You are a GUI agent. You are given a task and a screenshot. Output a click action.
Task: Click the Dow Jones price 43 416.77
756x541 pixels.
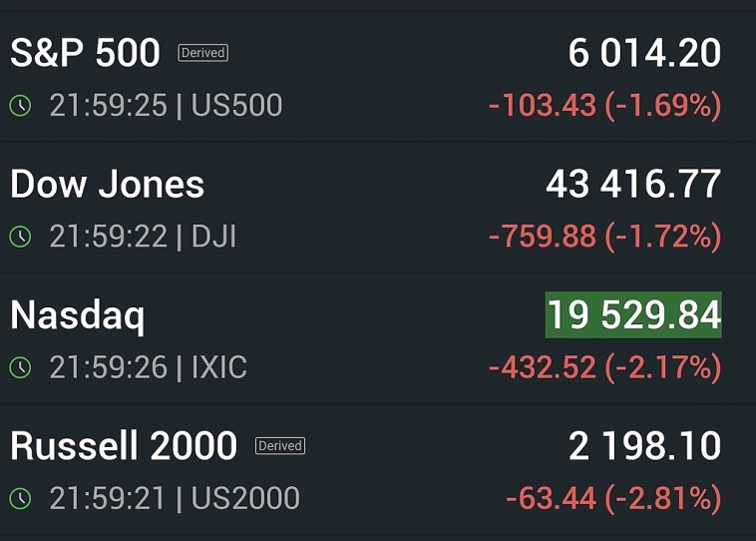tap(633, 185)
